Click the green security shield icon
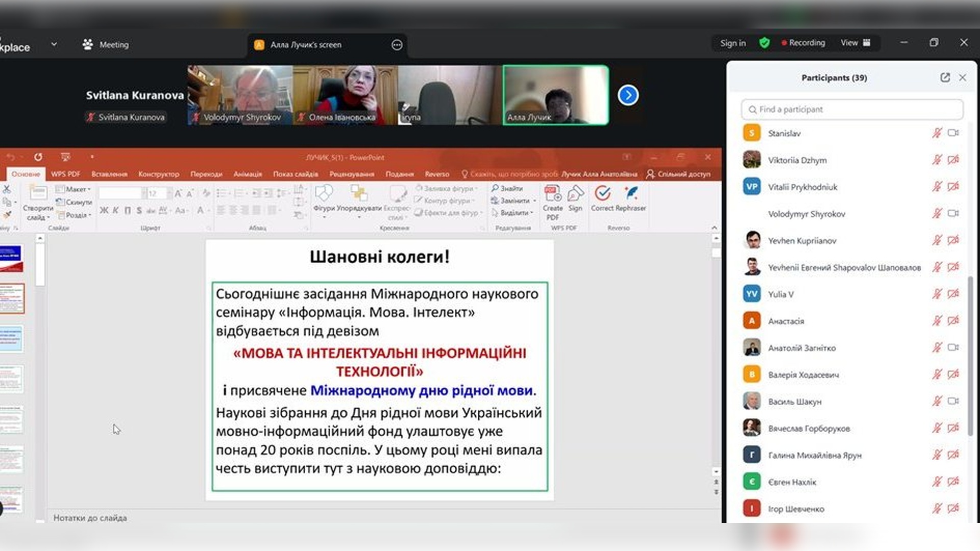980x551 pixels. tap(764, 43)
